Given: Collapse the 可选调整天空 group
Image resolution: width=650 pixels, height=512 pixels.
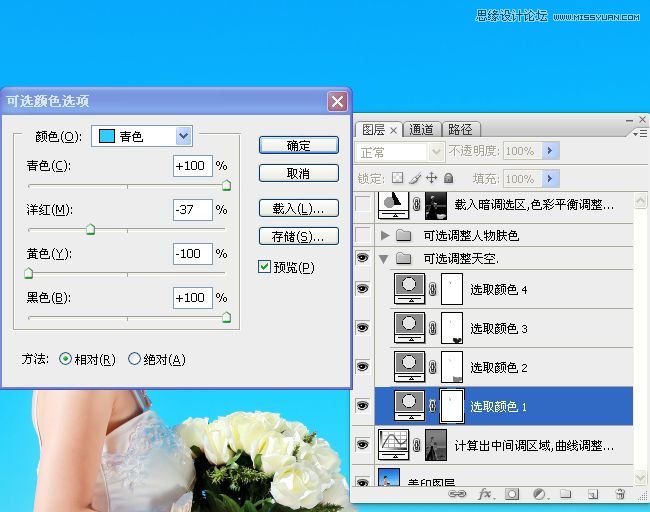Looking at the screenshot, I should pos(384,259).
